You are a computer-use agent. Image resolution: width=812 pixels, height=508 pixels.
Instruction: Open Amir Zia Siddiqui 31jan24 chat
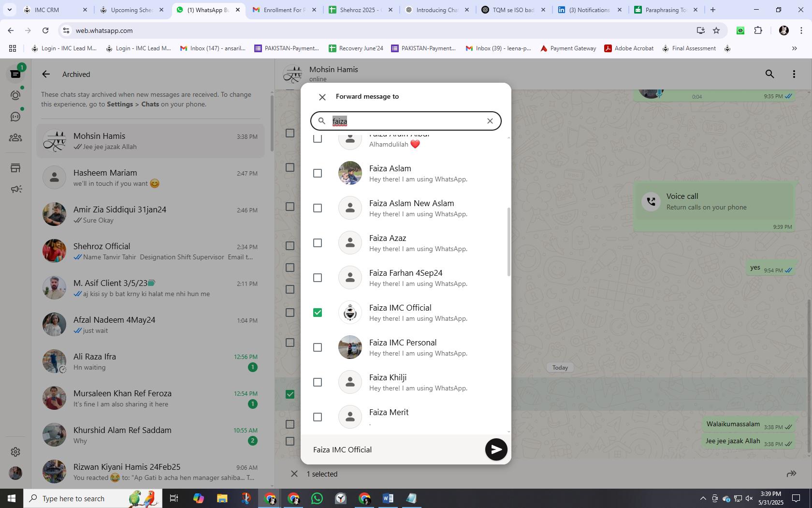coord(150,214)
